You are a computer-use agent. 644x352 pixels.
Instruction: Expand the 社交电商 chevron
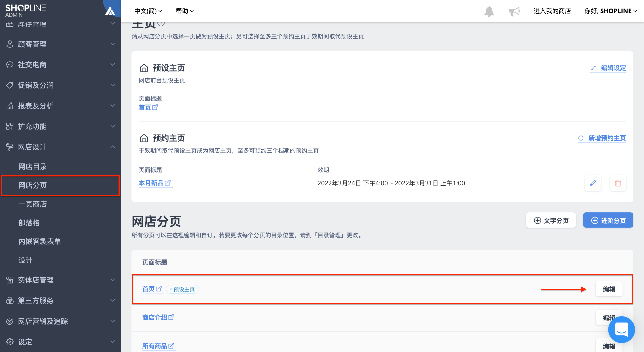click(113, 64)
